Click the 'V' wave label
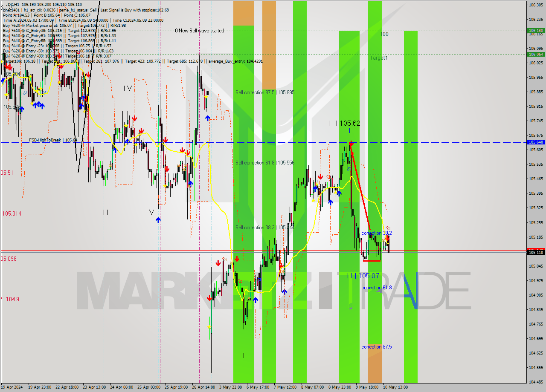The height and width of the screenshot is (392, 546). point(151,212)
